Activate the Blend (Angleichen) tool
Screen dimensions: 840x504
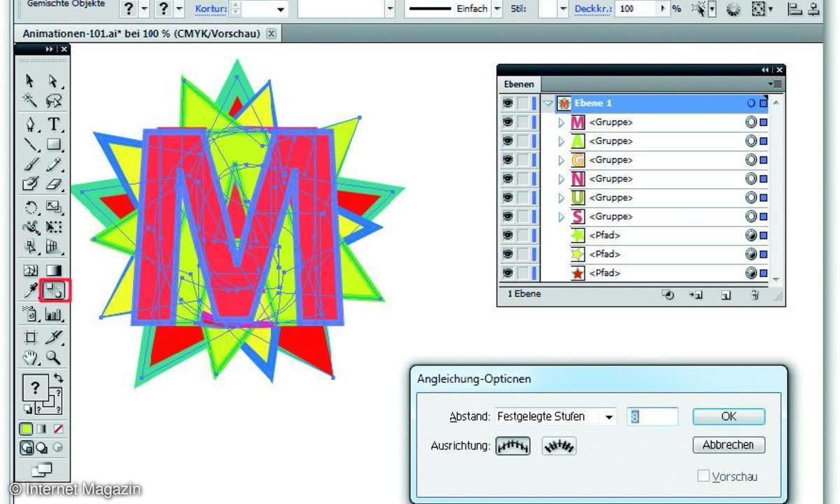(54, 290)
